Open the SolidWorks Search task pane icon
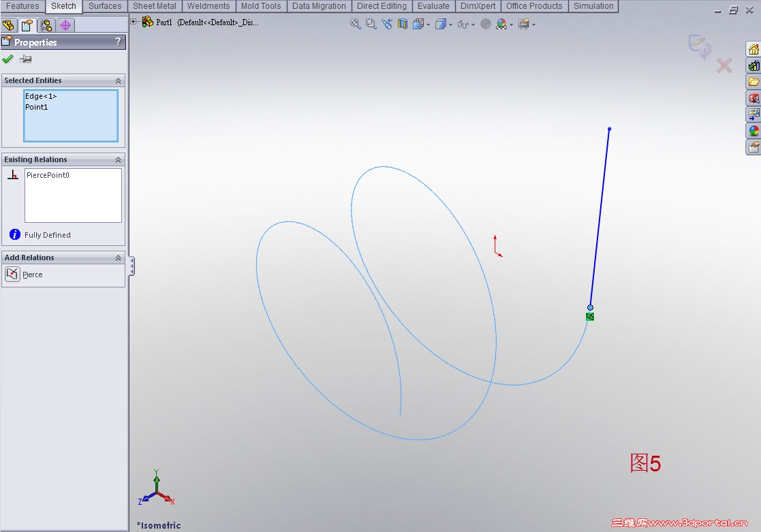This screenshot has width=761, height=532. (x=754, y=98)
